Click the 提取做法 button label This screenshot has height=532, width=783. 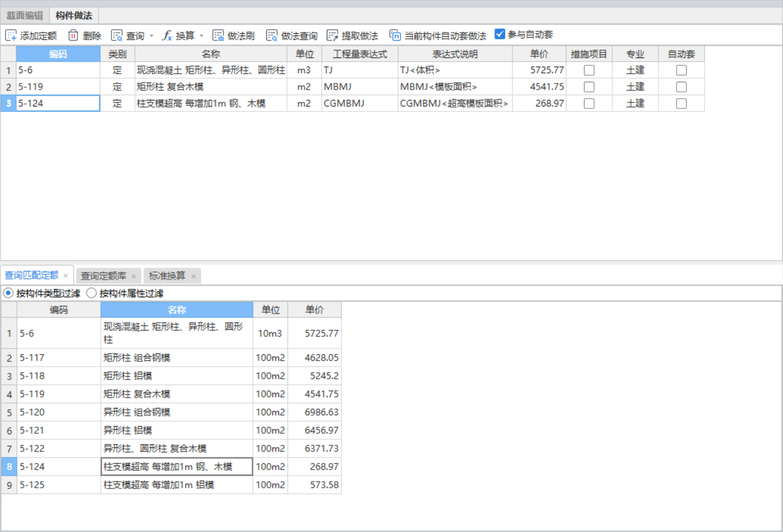359,36
